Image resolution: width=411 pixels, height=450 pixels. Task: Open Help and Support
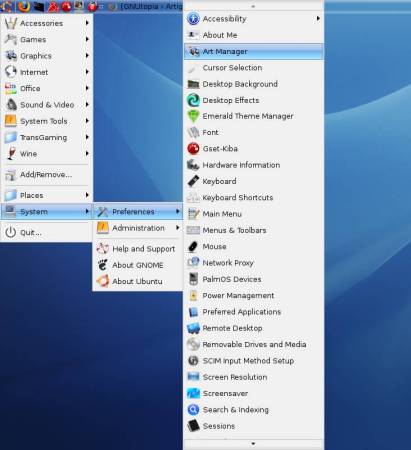pos(138,249)
